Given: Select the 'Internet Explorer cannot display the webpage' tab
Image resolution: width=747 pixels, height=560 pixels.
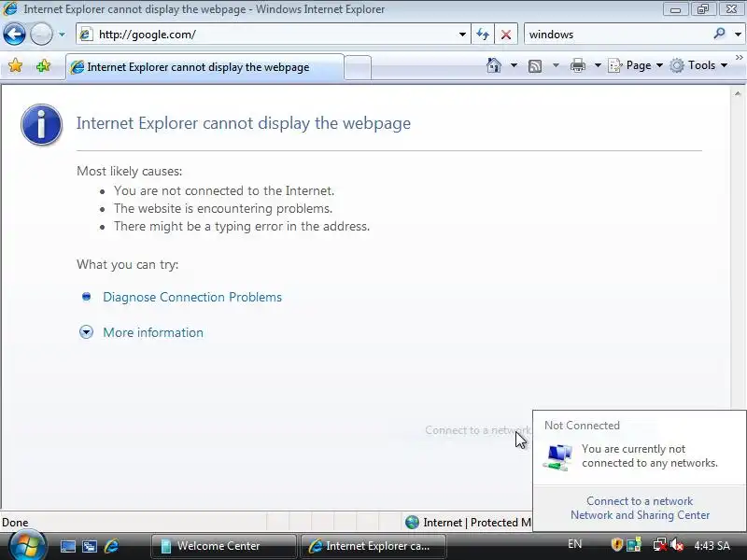Looking at the screenshot, I should [x=204, y=67].
